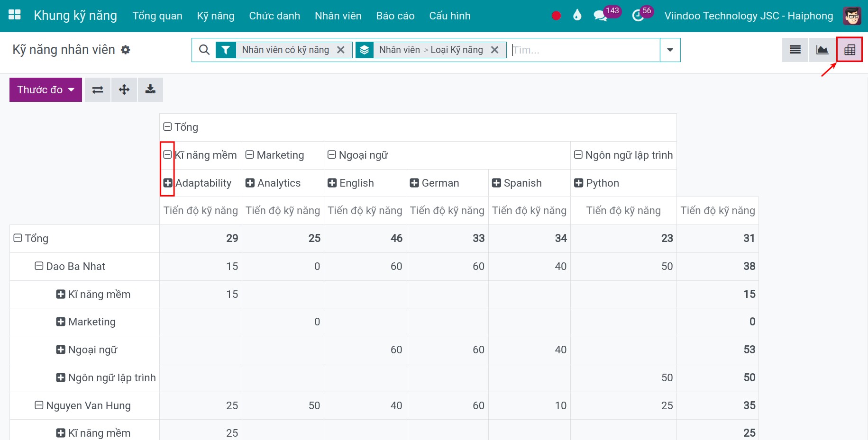Image resolution: width=868 pixels, height=440 pixels.
Task: Open settings gear next to Kỹ năng nhân viên
Action: 126,50
